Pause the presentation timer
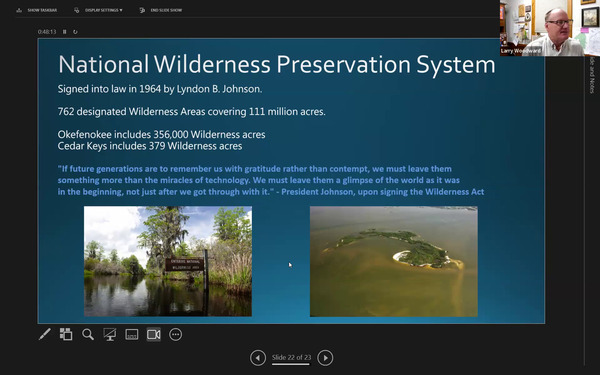The height and width of the screenshot is (375, 600). tap(64, 32)
